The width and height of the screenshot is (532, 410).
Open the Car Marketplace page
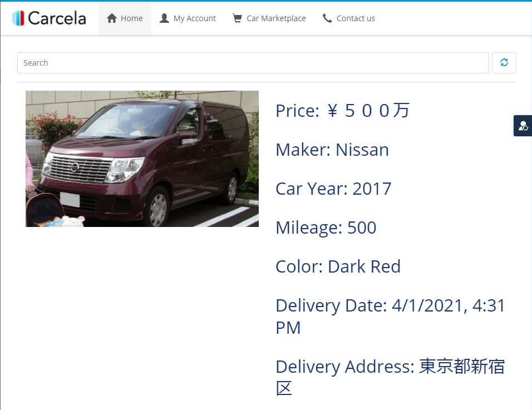click(269, 18)
